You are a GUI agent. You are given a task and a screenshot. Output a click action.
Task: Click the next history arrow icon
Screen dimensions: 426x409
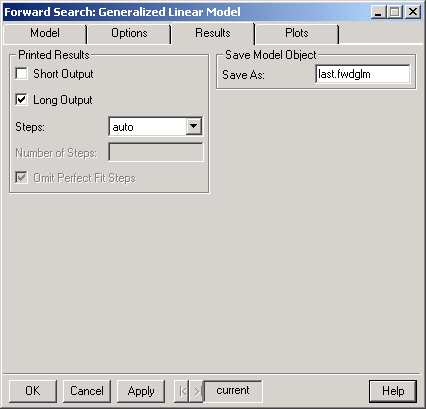196,391
